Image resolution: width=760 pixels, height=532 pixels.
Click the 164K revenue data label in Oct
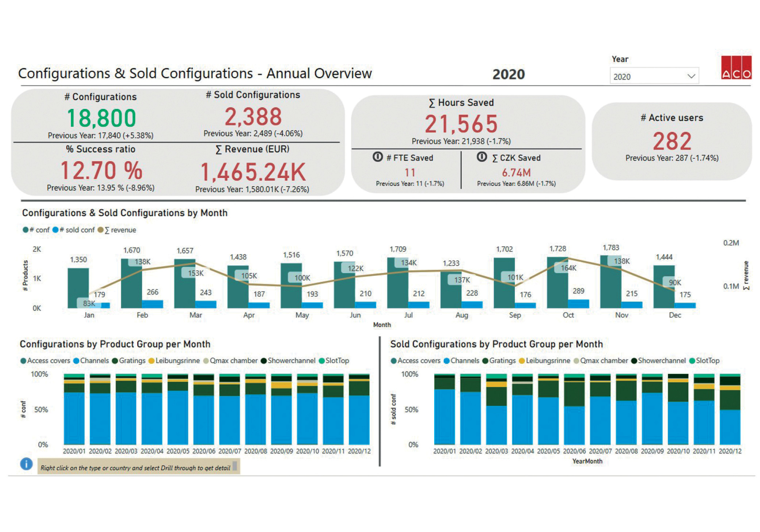click(x=568, y=268)
